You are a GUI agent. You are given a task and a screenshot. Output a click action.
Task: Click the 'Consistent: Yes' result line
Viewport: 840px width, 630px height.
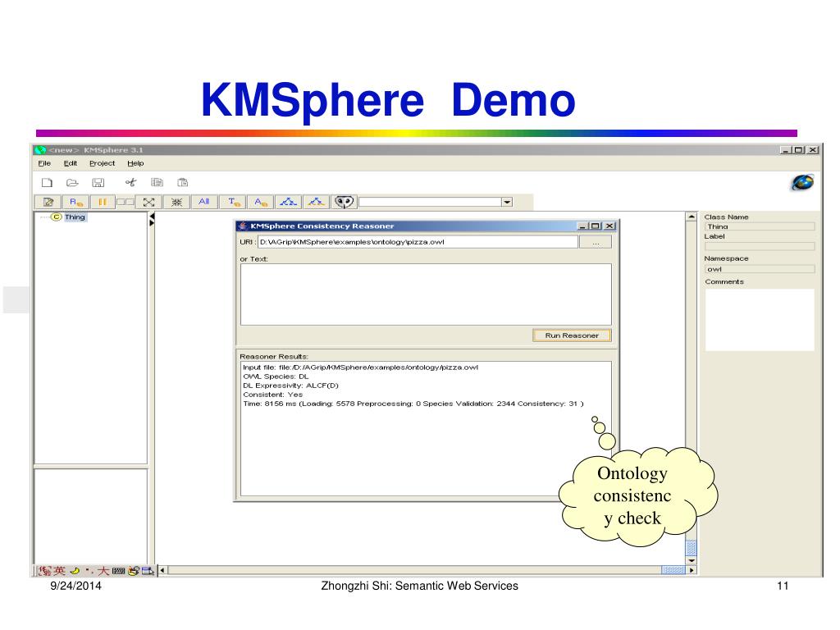pos(272,395)
